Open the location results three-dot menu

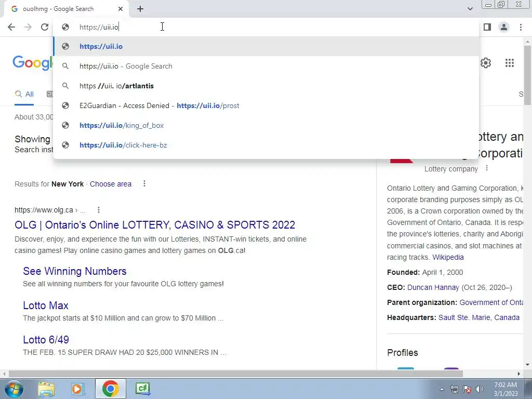(x=144, y=183)
